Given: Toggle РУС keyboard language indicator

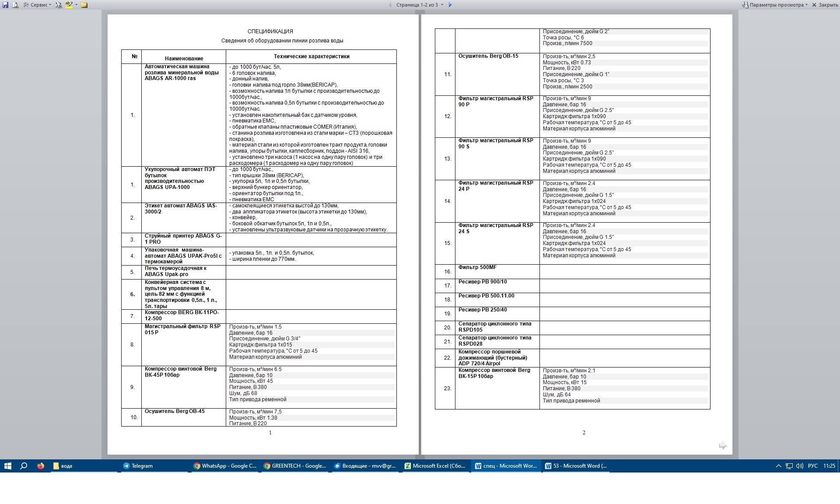Looking at the screenshot, I should [812, 466].
